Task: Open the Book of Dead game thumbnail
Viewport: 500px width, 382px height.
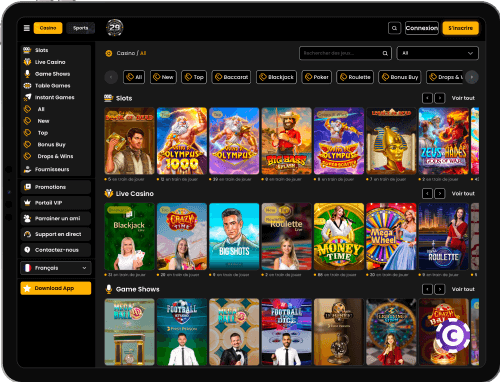Action: tap(129, 141)
